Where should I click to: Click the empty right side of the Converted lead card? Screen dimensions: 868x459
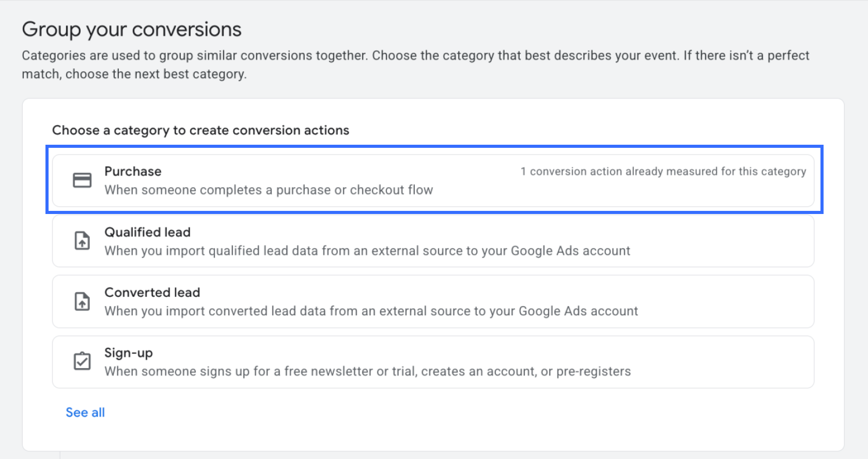pyautogui.click(x=726, y=301)
